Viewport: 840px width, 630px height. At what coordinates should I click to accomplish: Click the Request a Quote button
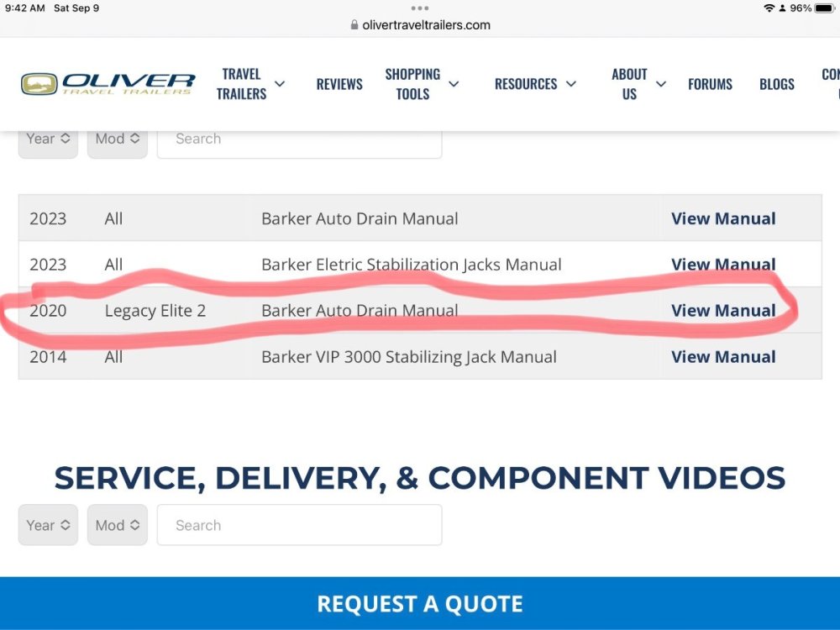(x=420, y=603)
